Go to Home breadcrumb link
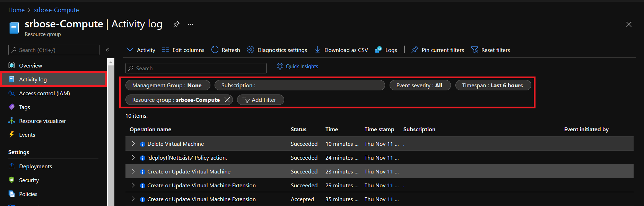Screen dimensions: 644x206 point(16,10)
